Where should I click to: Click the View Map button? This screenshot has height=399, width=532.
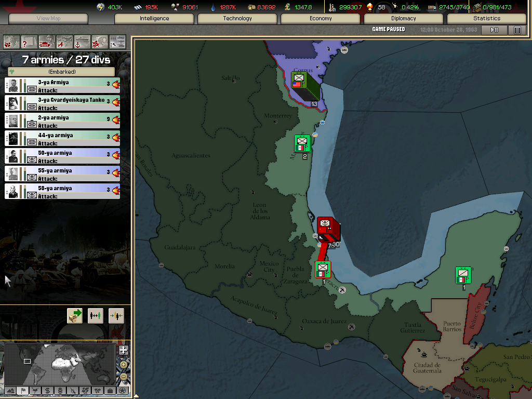(x=48, y=19)
